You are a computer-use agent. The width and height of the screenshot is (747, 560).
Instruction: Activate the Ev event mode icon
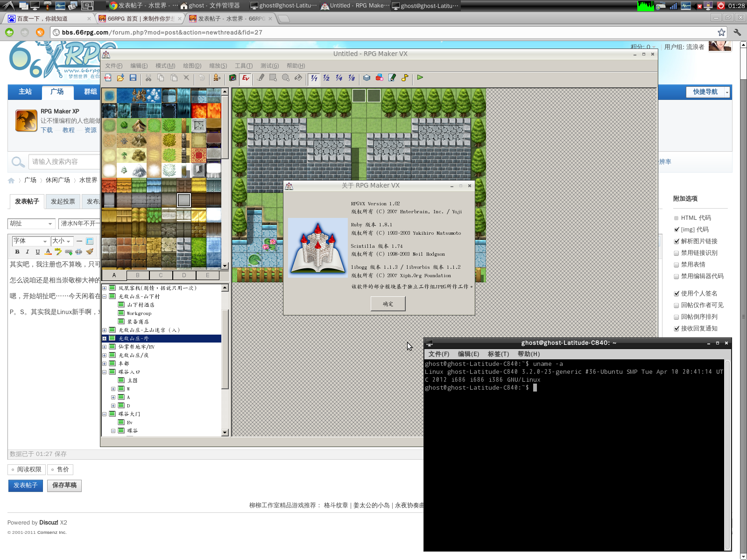pos(246,78)
